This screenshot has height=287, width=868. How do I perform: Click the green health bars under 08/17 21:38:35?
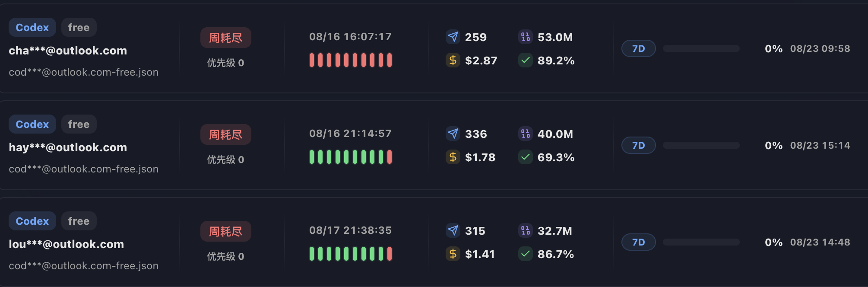click(351, 254)
